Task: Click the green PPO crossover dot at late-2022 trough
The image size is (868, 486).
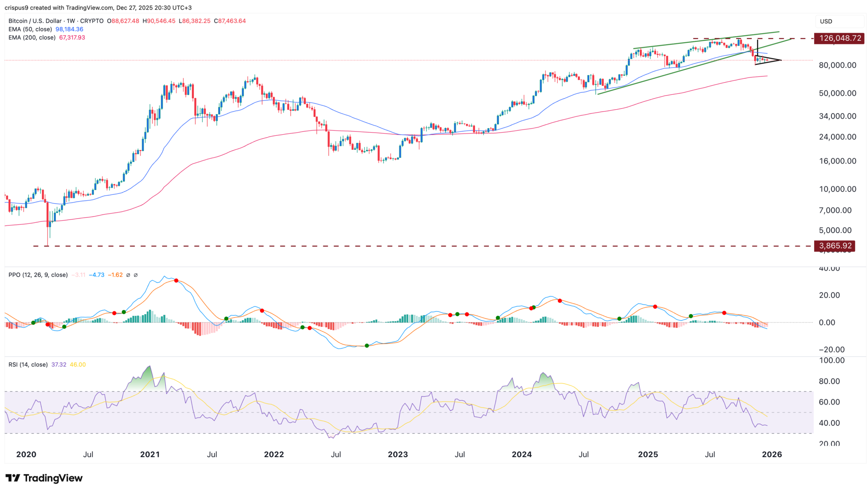Action: [x=367, y=346]
